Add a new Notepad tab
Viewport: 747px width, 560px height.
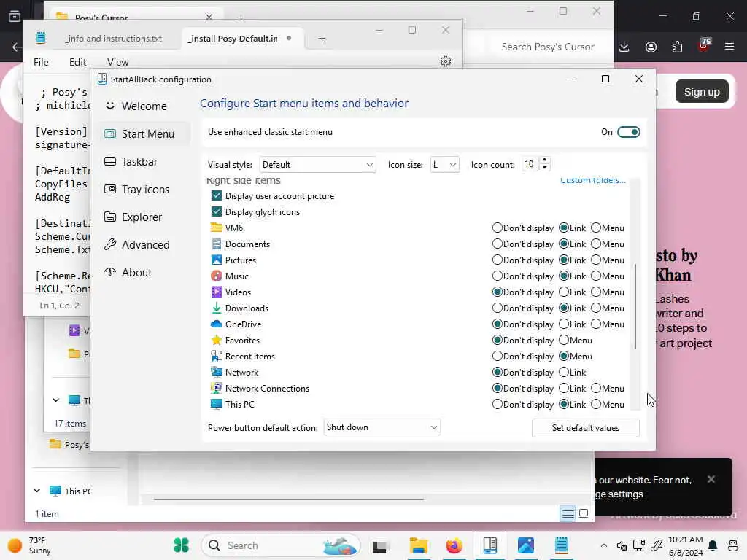point(322,39)
